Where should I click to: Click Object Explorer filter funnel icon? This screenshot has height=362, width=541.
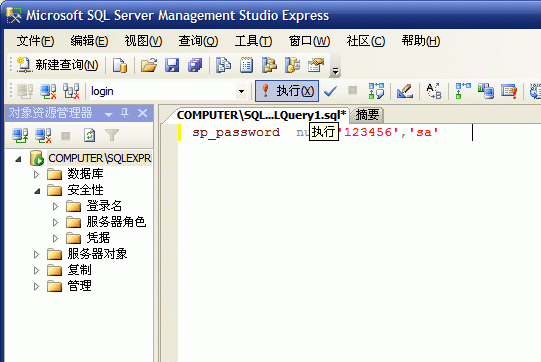[112, 135]
